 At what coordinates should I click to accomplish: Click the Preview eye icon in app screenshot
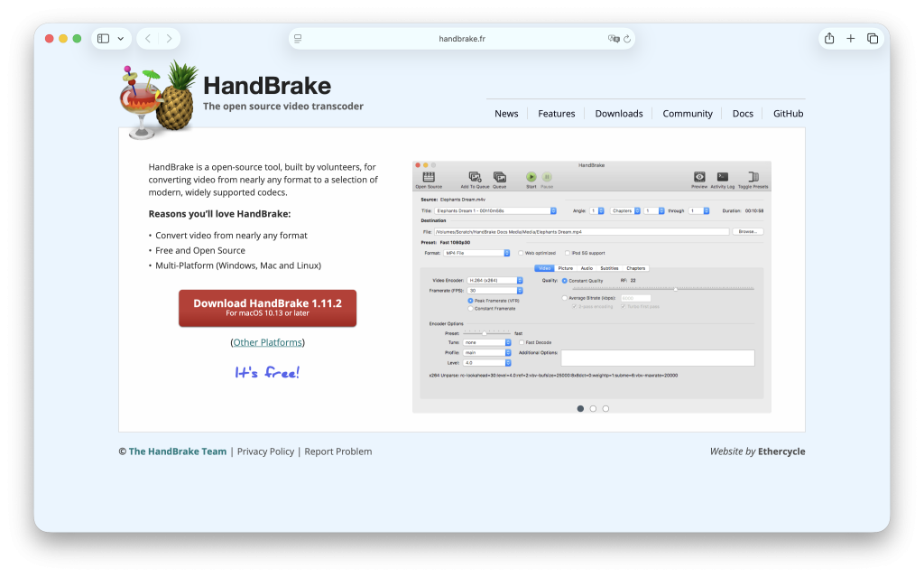(699, 179)
